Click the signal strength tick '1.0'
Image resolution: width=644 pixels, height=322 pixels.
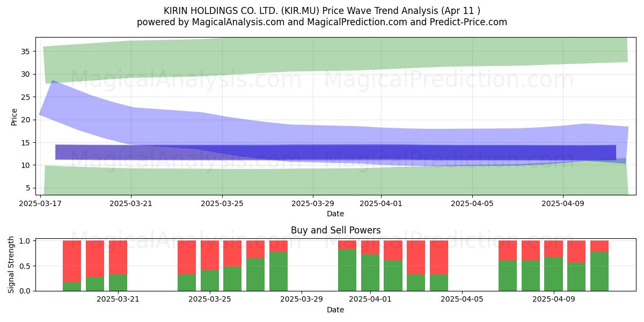pos(24,241)
